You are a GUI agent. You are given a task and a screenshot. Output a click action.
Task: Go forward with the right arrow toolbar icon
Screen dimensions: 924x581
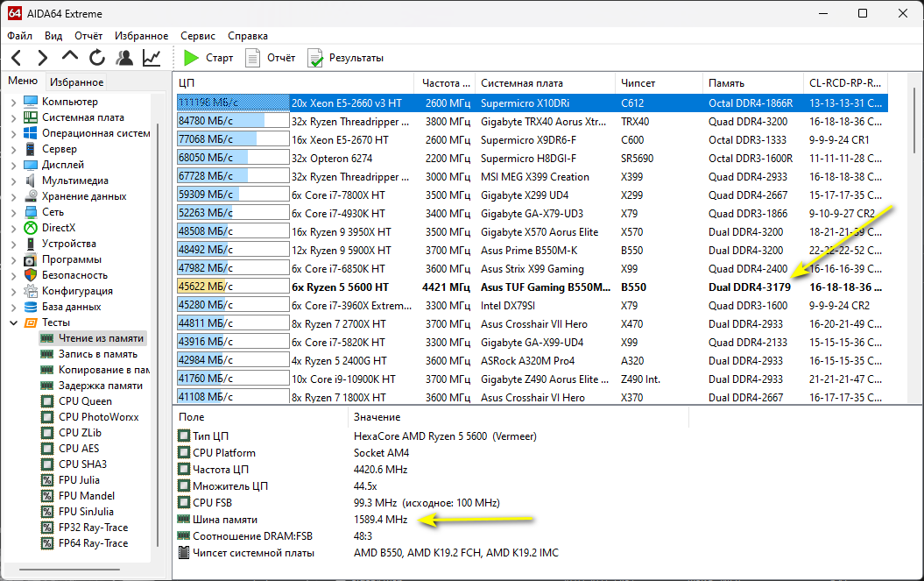tap(42, 58)
